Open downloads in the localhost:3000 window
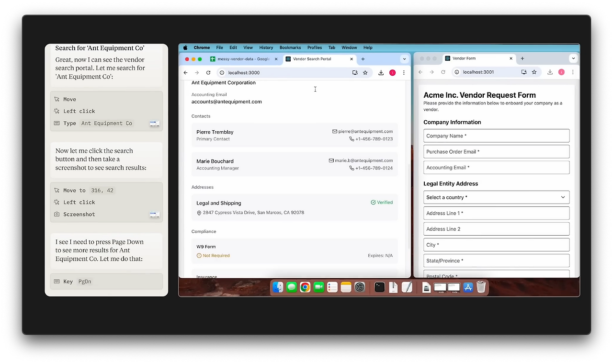The image size is (613, 364). click(381, 73)
